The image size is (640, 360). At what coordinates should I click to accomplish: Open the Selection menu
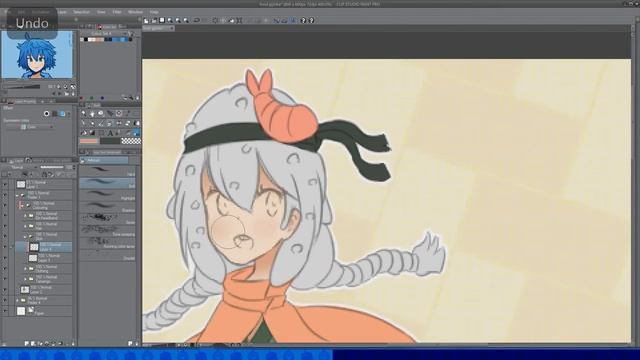pyautogui.click(x=81, y=12)
